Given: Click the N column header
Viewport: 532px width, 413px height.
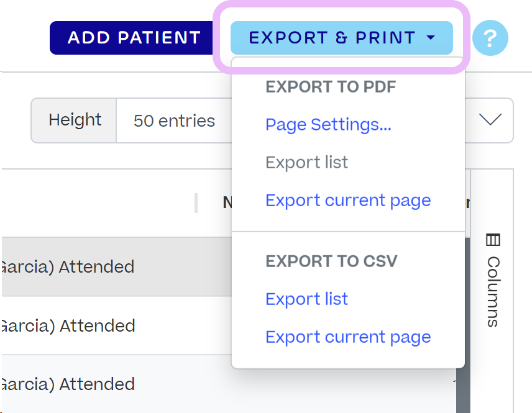Looking at the screenshot, I should [x=227, y=202].
